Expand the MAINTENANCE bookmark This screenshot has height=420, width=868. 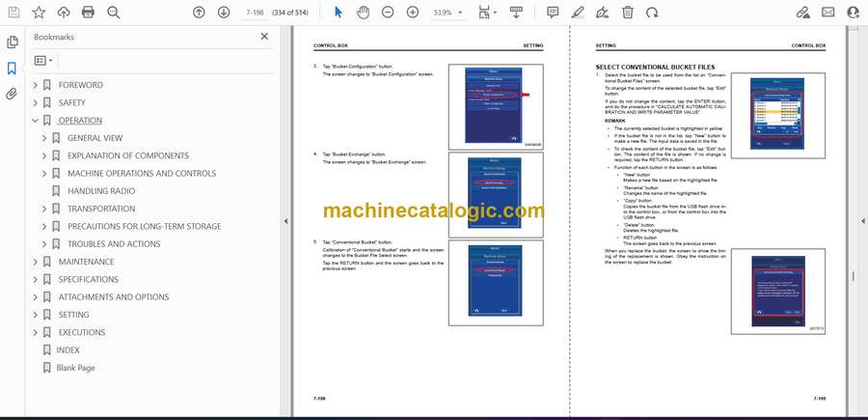click(36, 262)
